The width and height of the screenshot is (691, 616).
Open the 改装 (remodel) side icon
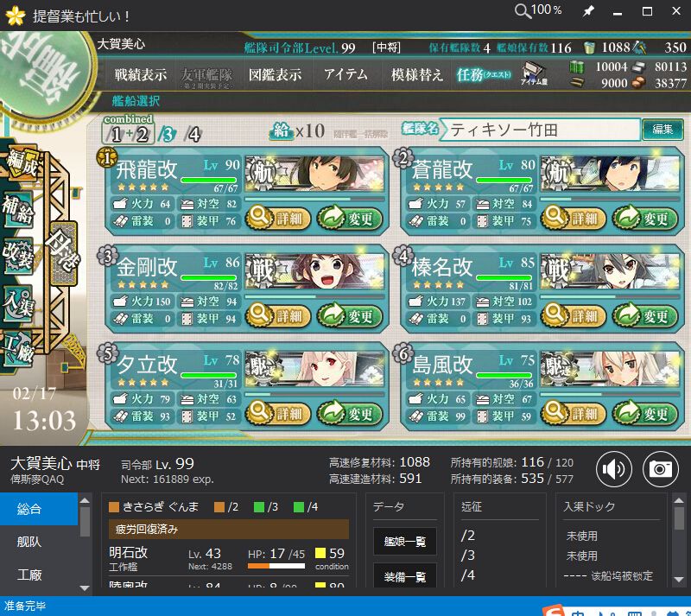(x=17, y=257)
